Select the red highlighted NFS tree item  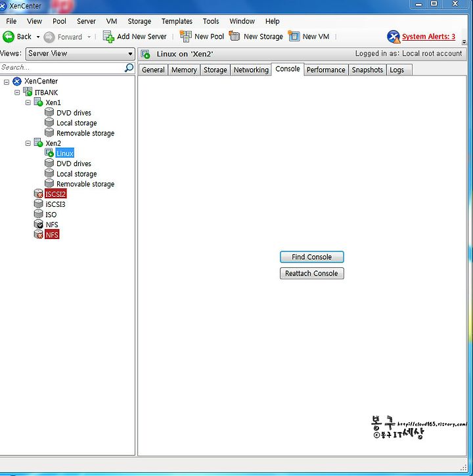(x=52, y=234)
